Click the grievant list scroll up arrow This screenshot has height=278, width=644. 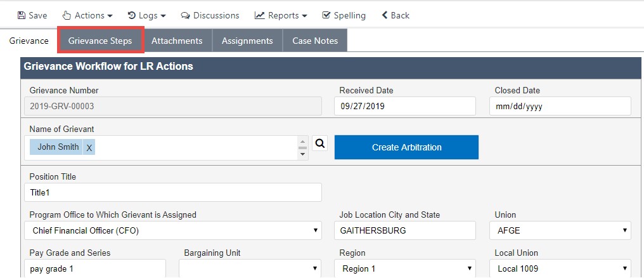(303, 141)
